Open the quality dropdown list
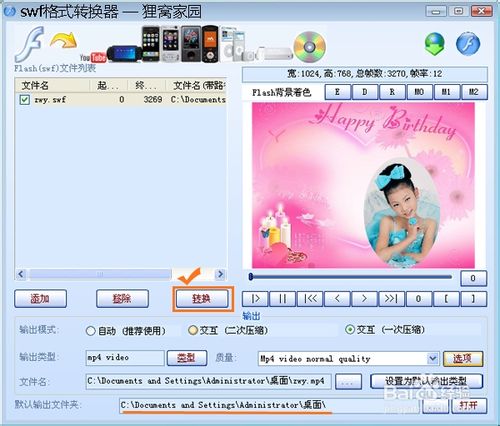This screenshot has height=426, width=500. pos(433,359)
